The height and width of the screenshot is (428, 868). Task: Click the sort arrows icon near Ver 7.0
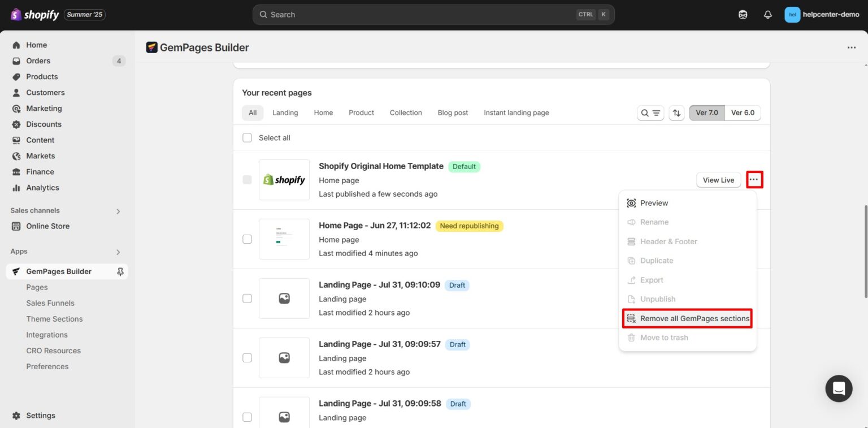[676, 113]
